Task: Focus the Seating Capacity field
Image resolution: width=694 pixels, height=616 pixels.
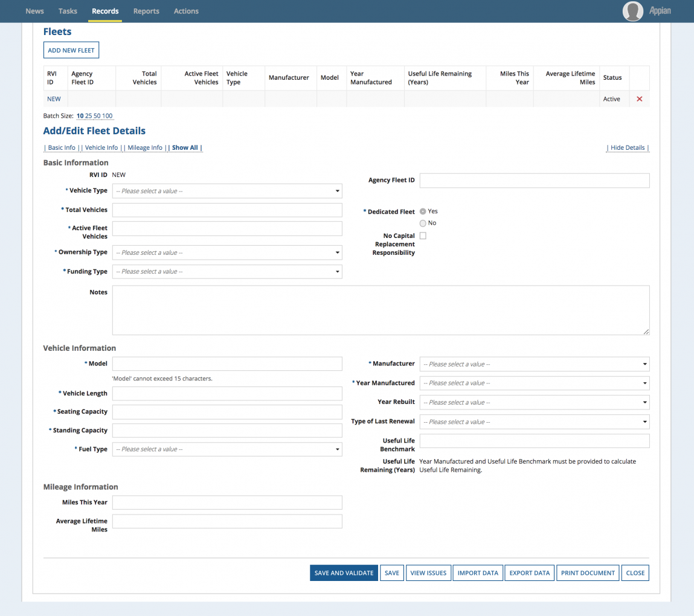Action: [x=227, y=412]
